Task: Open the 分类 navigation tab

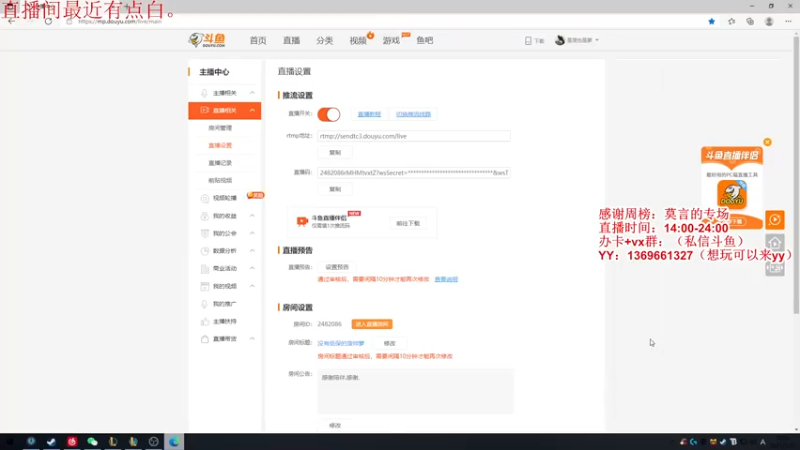Action: [324, 40]
